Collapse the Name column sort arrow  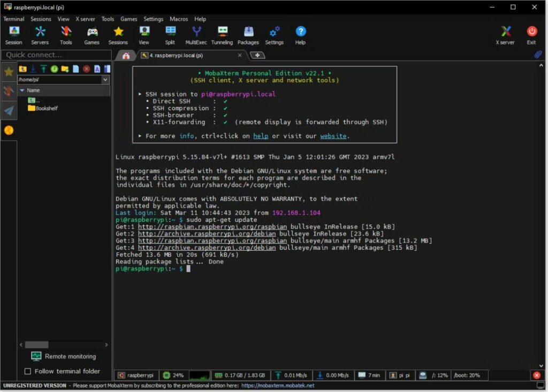coord(22,90)
